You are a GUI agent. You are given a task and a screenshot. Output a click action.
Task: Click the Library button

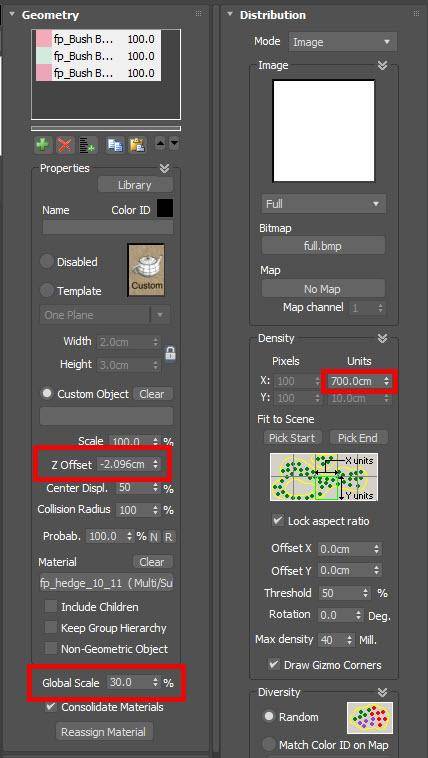click(x=135, y=185)
